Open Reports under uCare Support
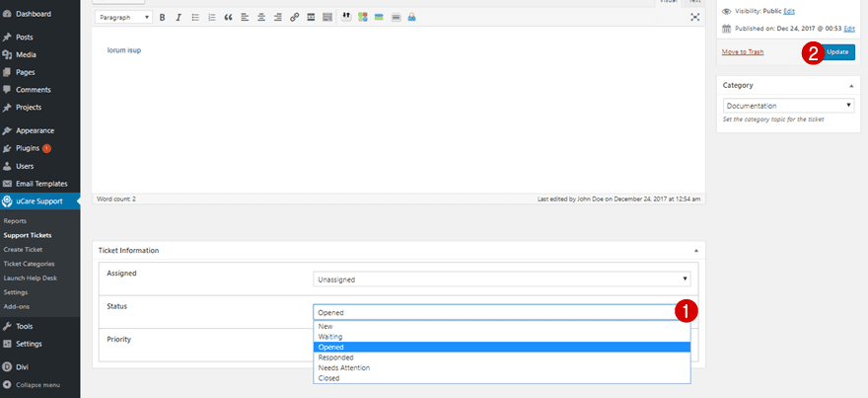 click(15, 220)
